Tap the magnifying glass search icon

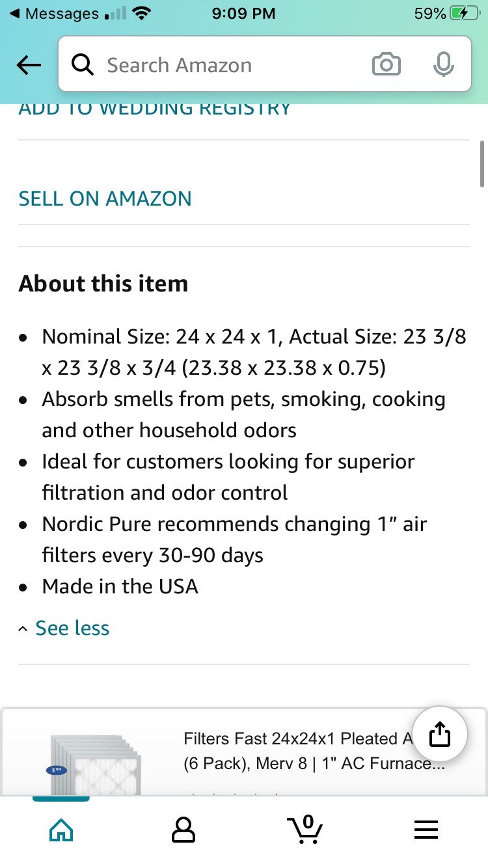coord(83,65)
